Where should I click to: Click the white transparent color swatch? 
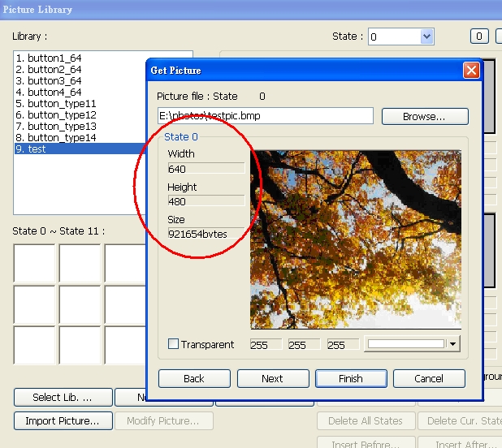point(406,344)
